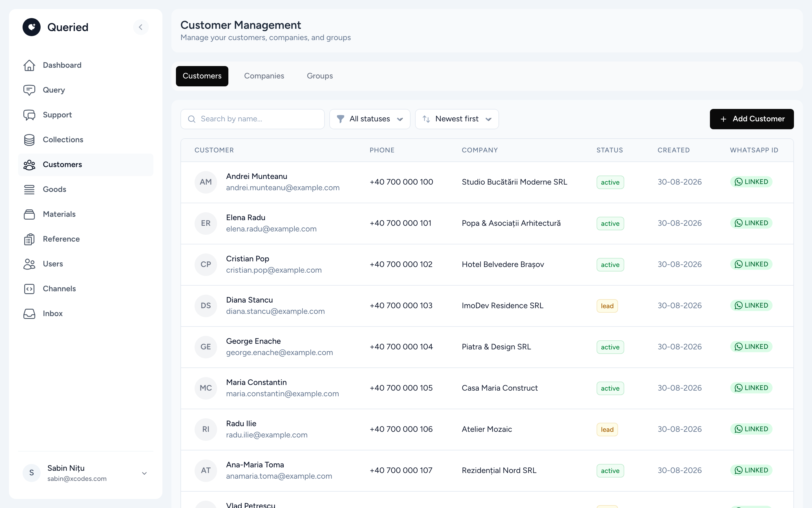Open the All statuses filter dropdown
812x508 pixels.
pyautogui.click(x=370, y=119)
